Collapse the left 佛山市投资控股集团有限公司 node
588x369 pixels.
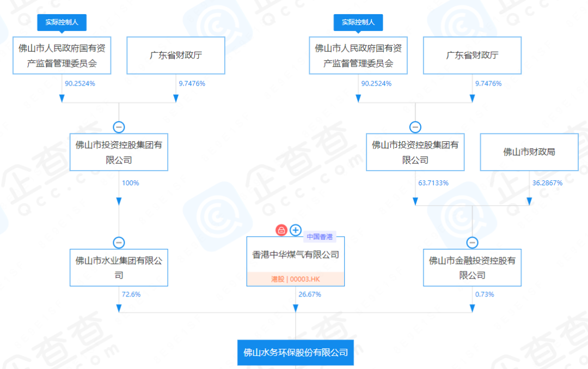pyautogui.click(x=119, y=127)
